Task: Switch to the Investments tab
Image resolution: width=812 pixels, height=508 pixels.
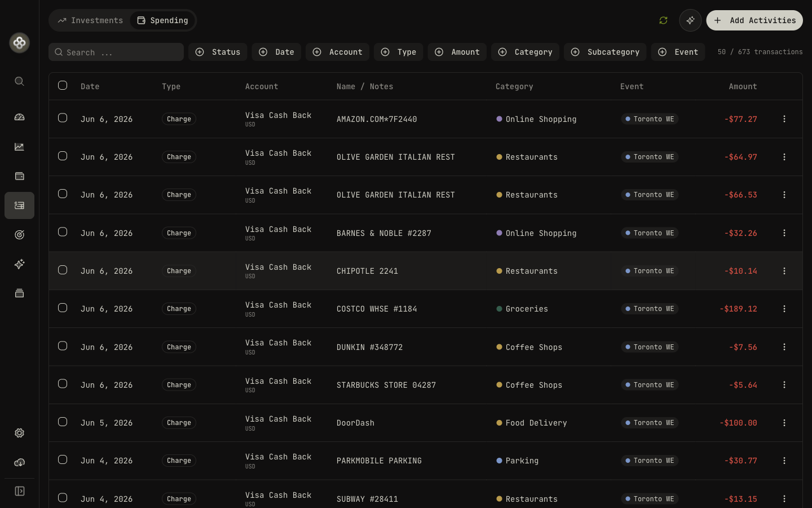Action: (x=90, y=20)
